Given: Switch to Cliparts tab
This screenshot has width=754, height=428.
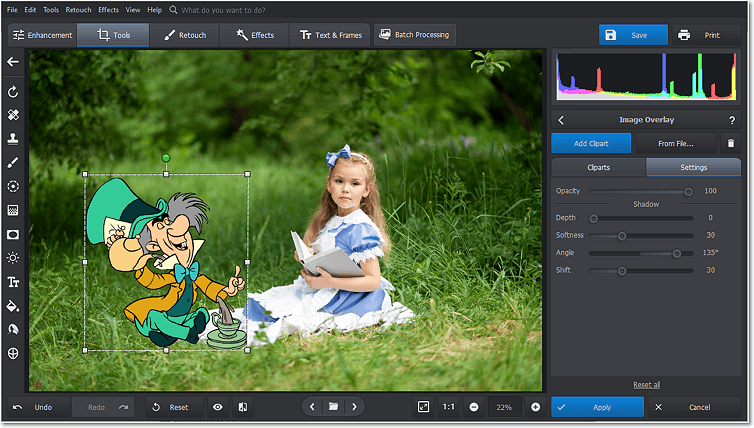Looking at the screenshot, I should tap(598, 167).
